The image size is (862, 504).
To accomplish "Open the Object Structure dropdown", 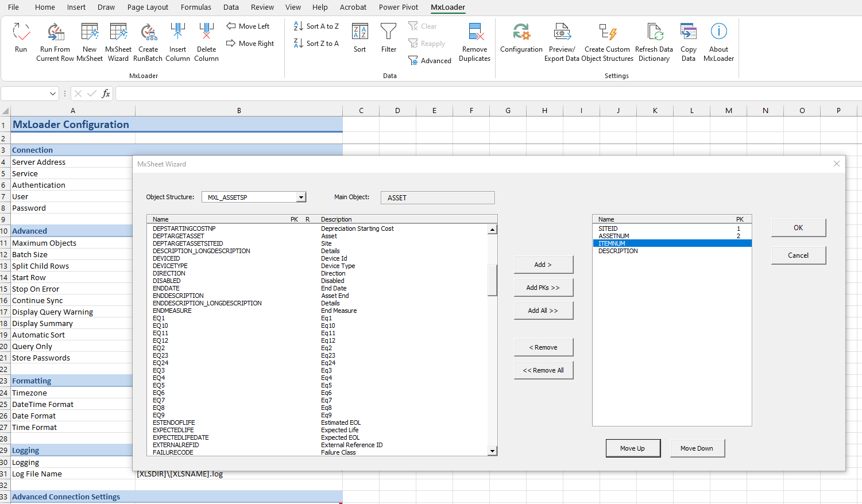I will coord(301,197).
